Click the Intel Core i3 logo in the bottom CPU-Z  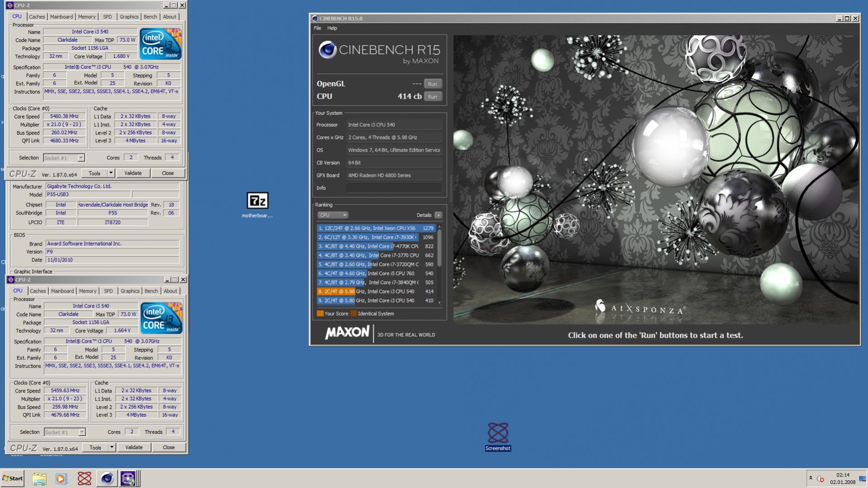click(x=161, y=318)
